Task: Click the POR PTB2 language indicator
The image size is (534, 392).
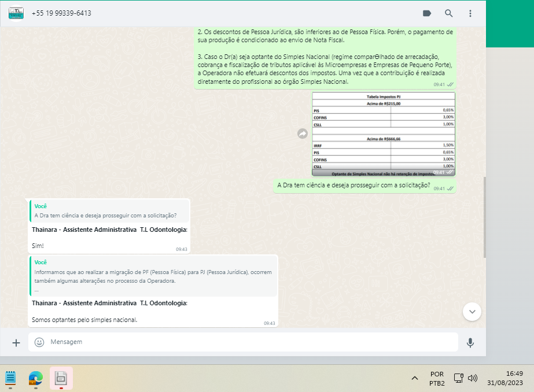Action: (x=437, y=378)
